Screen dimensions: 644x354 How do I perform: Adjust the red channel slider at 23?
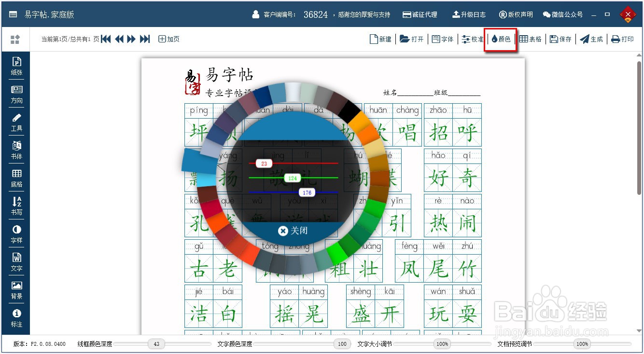[x=264, y=163]
